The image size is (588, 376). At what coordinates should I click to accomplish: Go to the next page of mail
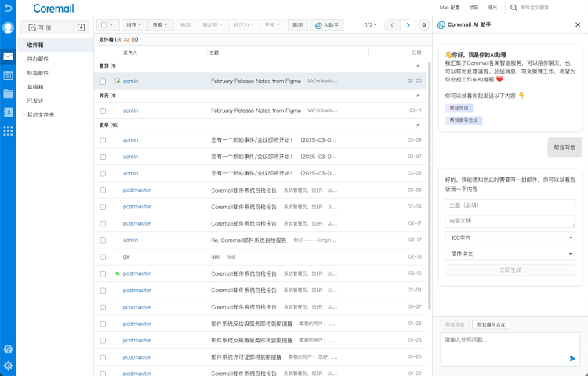click(x=408, y=25)
